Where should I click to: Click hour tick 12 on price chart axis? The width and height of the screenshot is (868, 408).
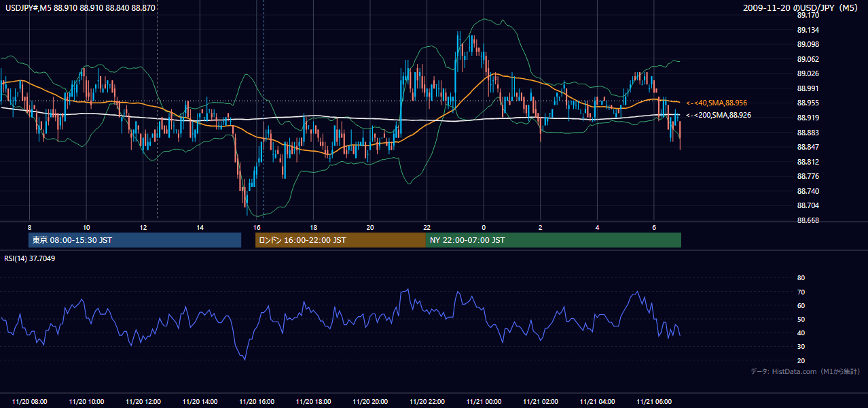143,227
